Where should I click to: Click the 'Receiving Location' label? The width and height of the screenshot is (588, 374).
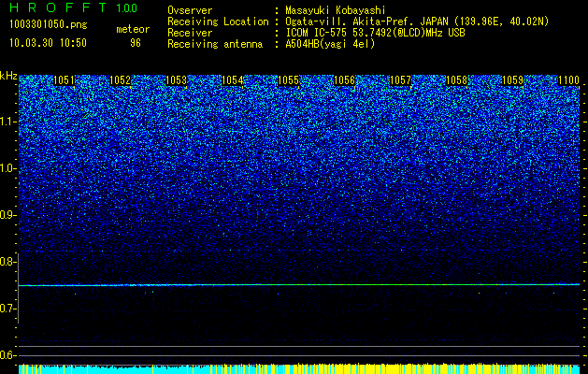click(218, 22)
